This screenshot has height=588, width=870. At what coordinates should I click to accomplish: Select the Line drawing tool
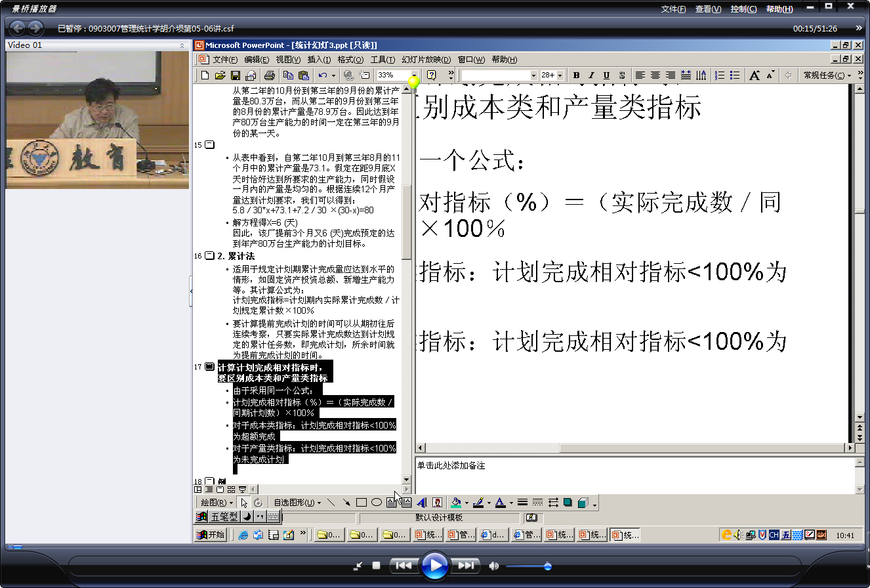[x=331, y=503]
